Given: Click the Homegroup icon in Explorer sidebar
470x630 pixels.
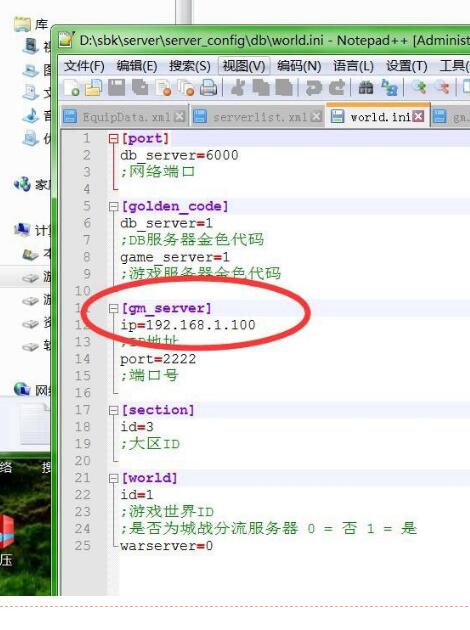Looking at the screenshot, I should pos(22,184).
